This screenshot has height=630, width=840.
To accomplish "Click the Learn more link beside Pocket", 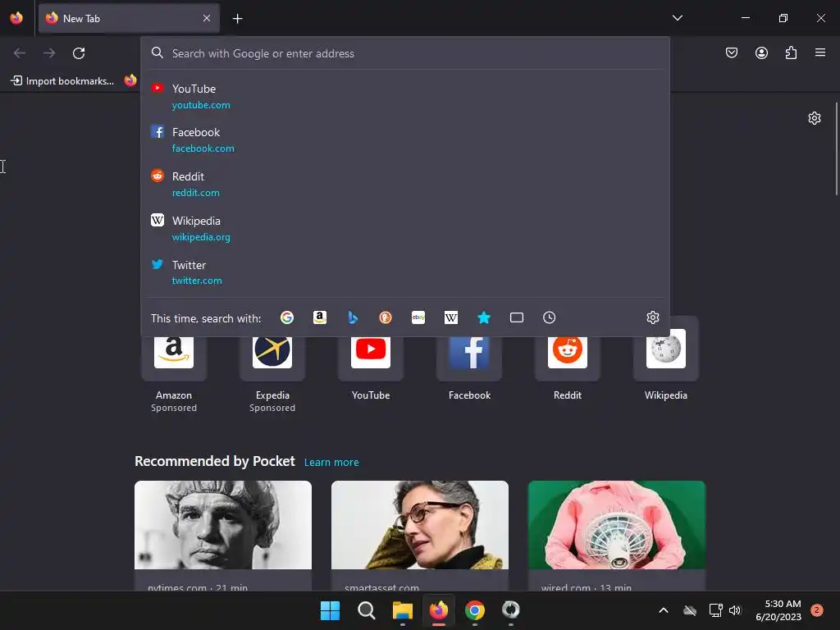I will (x=331, y=463).
